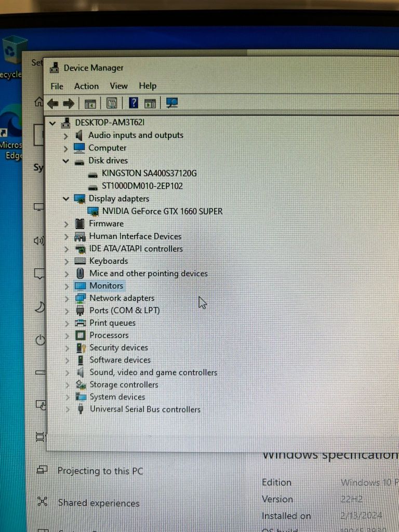The height and width of the screenshot is (532, 399).
Task: Expand Audio inputs and outputs
Action: [66, 137]
